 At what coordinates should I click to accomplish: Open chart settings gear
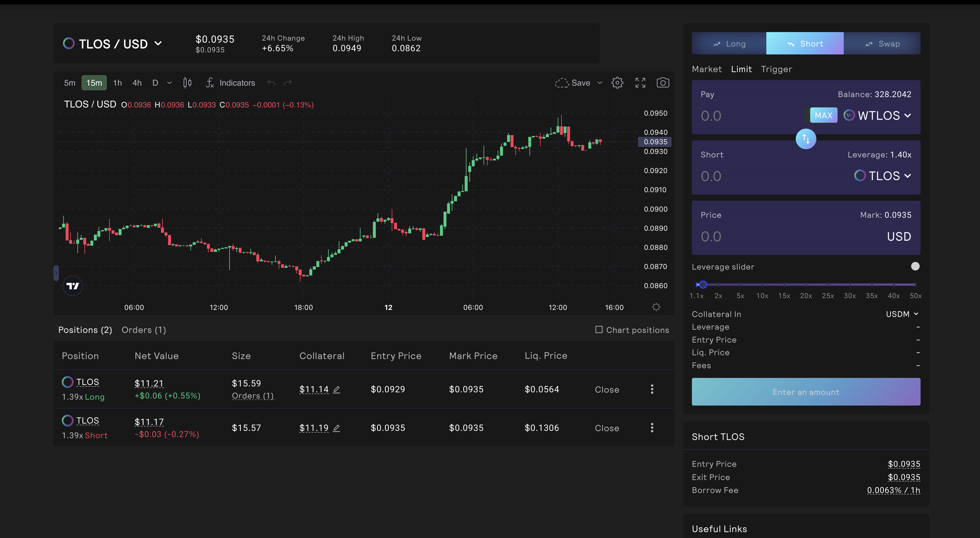617,83
